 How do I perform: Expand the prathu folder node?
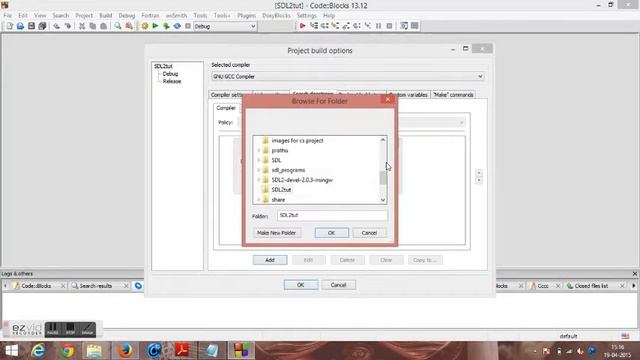point(258,150)
